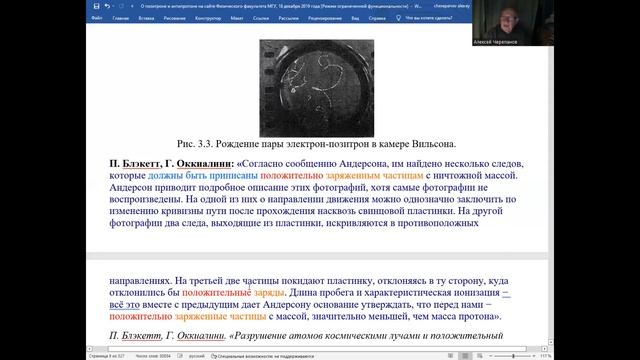Click the caption 'Рис. 3.3. Рождение пары электрон-позитрон'
Screen dimensions: 640x360
pos(317,144)
